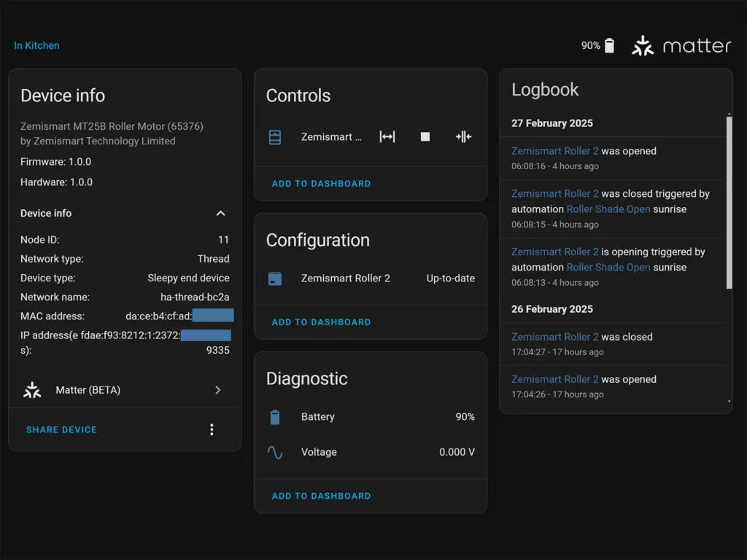This screenshot has width=747, height=560.
Task: Click the open cover arrows icon
Action: (387, 137)
